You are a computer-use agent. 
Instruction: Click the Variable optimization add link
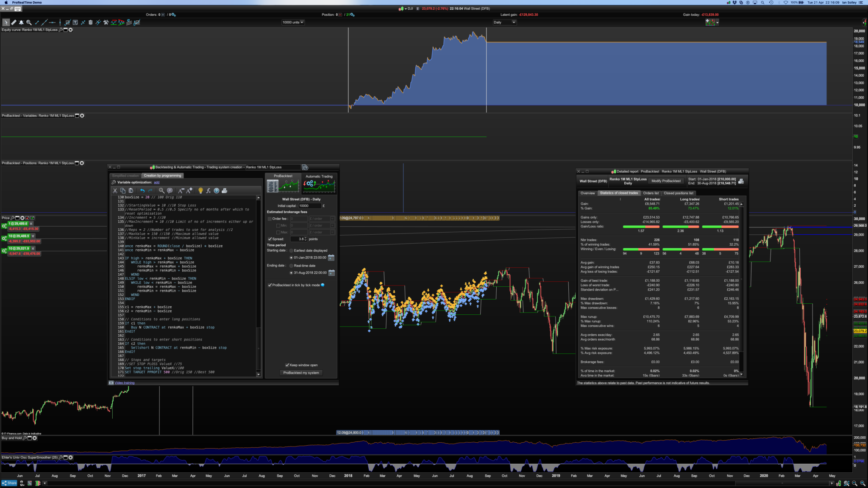(156, 183)
